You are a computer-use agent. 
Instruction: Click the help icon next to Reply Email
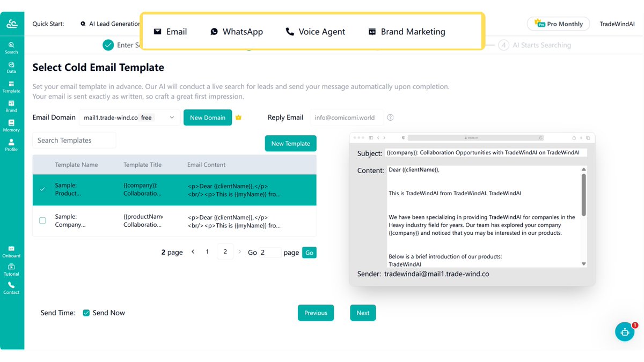tap(390, 117)
